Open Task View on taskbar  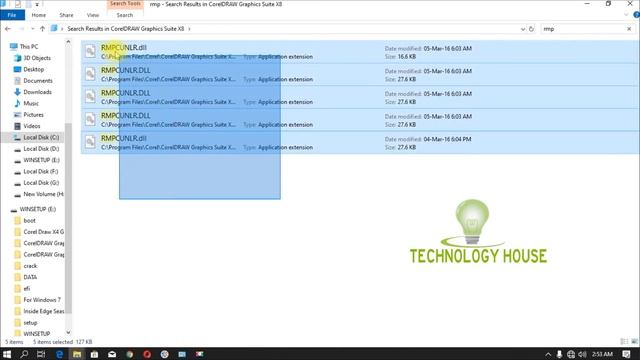(41, 354)
